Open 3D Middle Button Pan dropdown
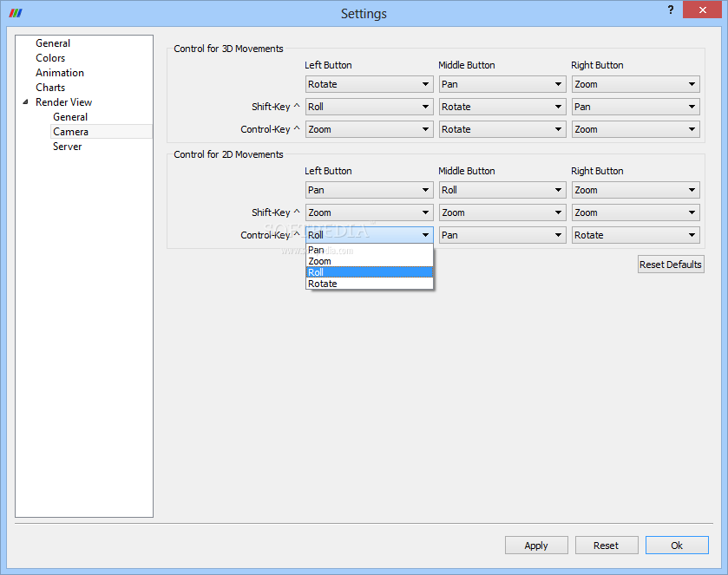This screenshot has width=728, height=575. 502,84
